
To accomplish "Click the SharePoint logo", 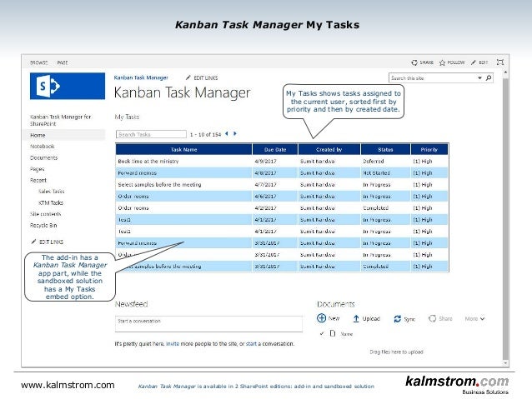I will (68, 86).
